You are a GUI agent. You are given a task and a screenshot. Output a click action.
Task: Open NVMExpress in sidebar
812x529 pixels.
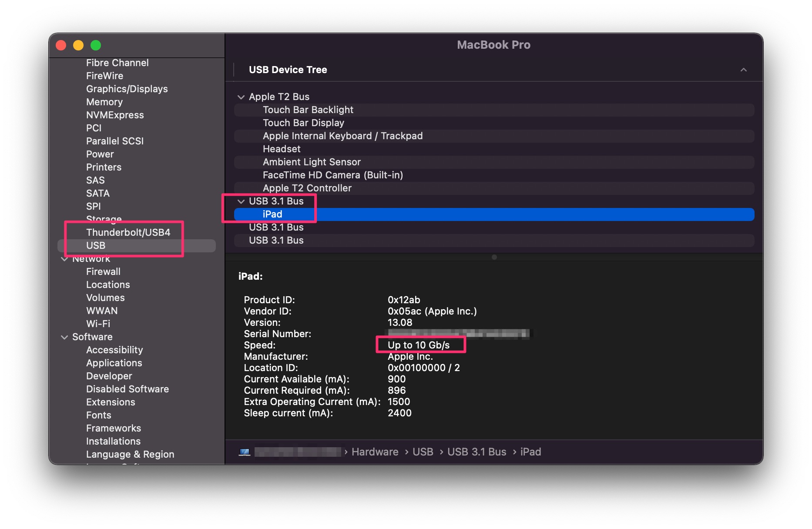pos(115,115)
